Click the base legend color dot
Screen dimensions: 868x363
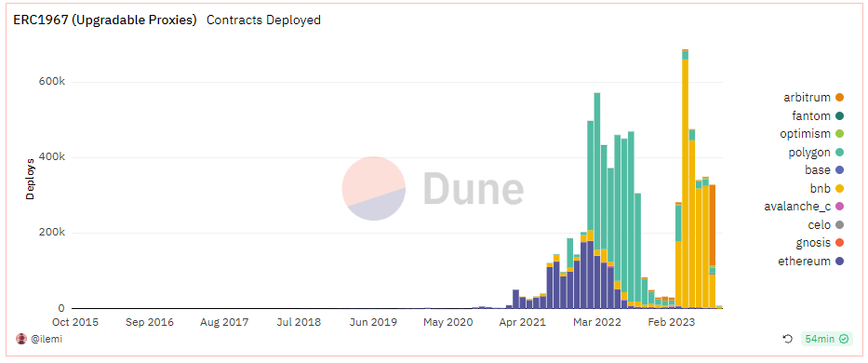click(840, 170)
